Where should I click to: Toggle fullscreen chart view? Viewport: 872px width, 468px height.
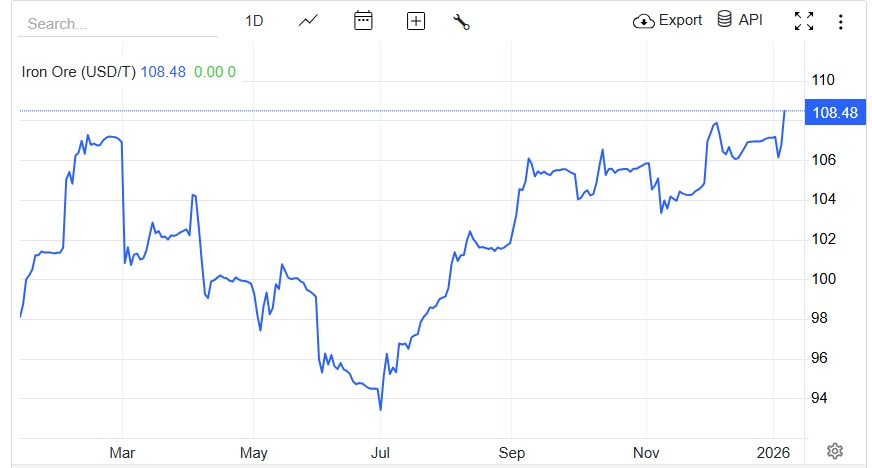803,21
